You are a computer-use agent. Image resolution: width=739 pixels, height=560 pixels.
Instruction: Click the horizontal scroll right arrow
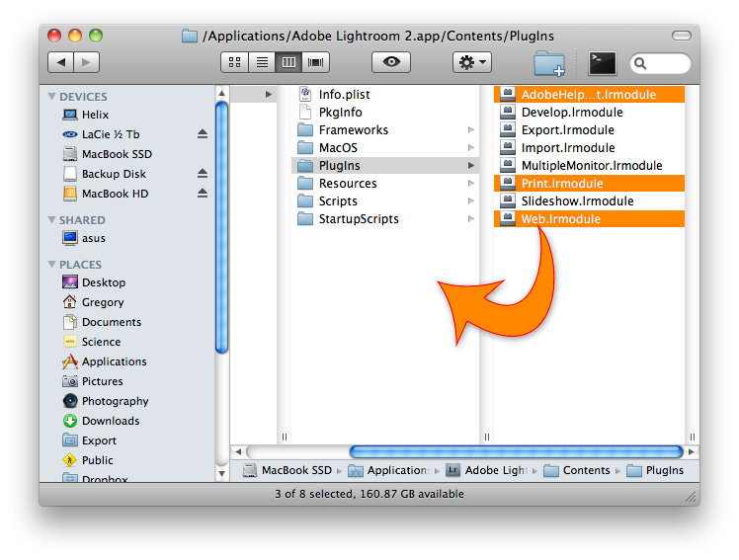691,451
